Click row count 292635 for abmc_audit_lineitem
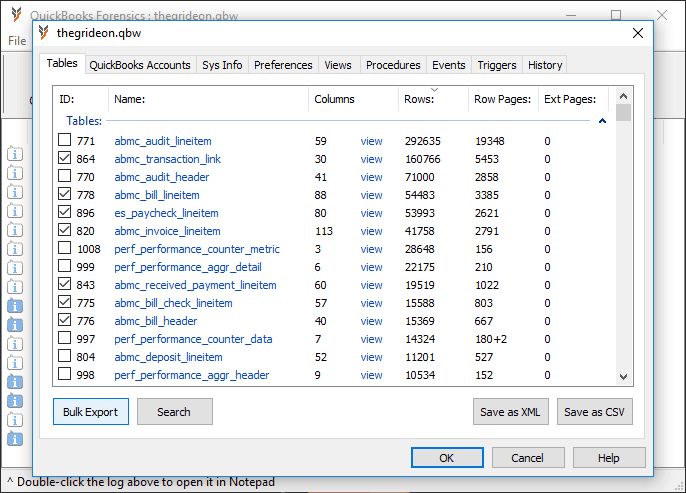 point(423,141)
